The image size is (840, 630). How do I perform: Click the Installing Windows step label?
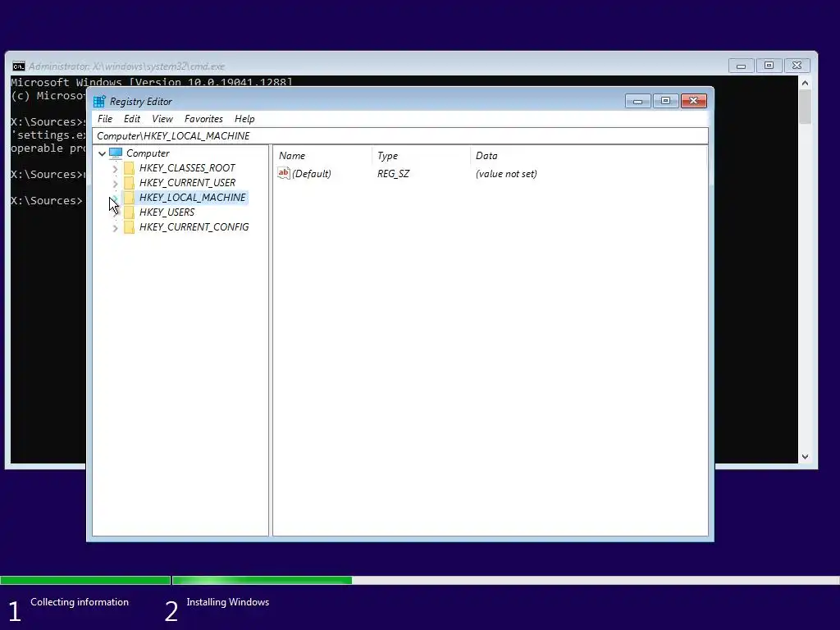[x=228, y=602]
